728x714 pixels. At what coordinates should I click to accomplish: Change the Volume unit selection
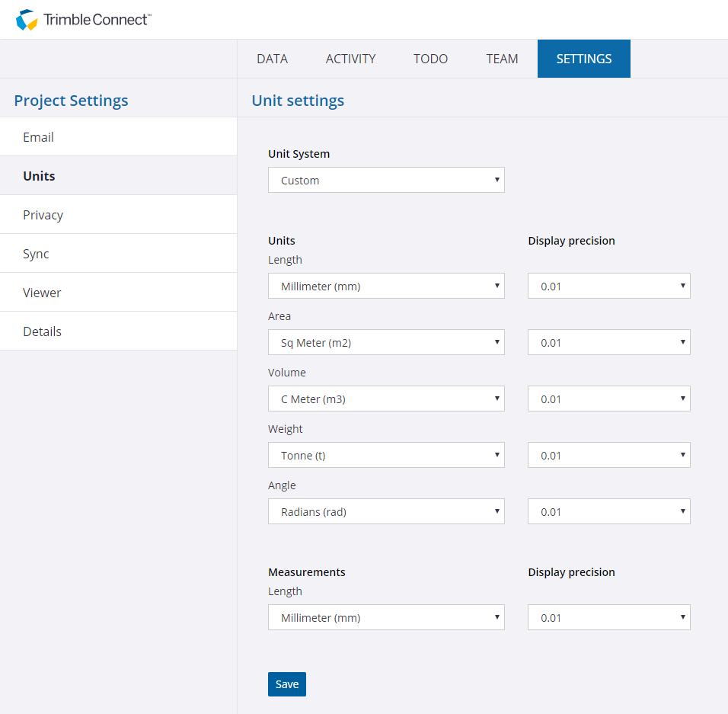pos(386,399)
